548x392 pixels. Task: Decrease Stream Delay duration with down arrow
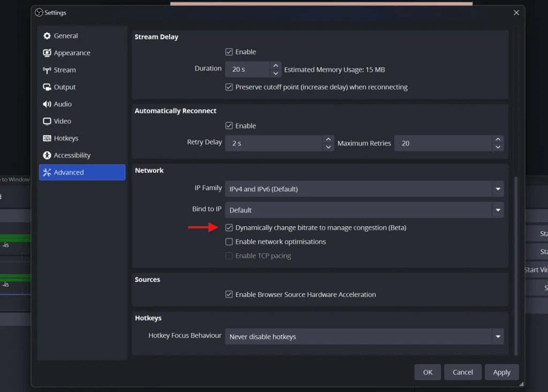point(276,73)
